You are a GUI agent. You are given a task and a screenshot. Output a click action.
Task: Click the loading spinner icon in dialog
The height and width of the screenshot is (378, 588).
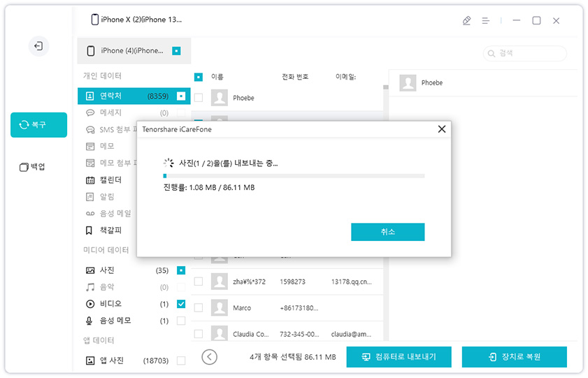point(168,163)
